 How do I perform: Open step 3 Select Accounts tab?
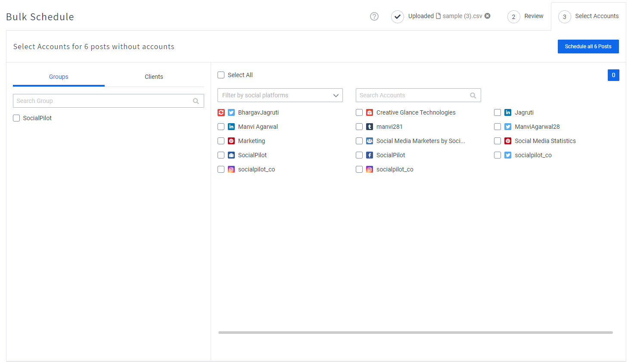588,16
